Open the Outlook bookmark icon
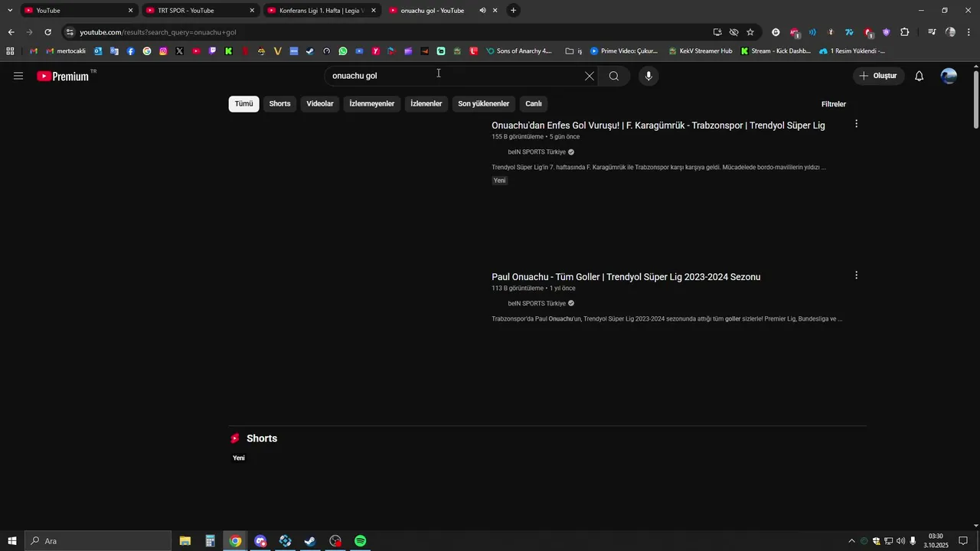 tap(98, 51)
